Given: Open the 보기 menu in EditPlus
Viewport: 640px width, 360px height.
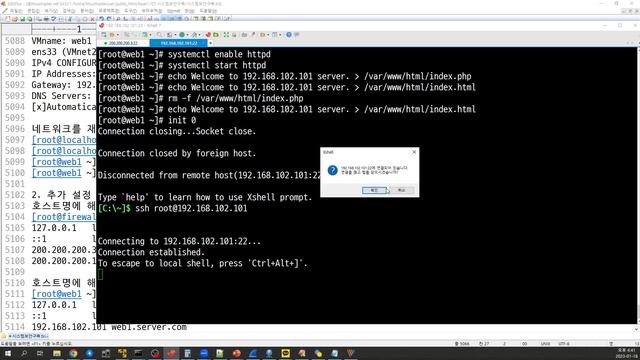Looking at the screenshot, I should [51, 11].
